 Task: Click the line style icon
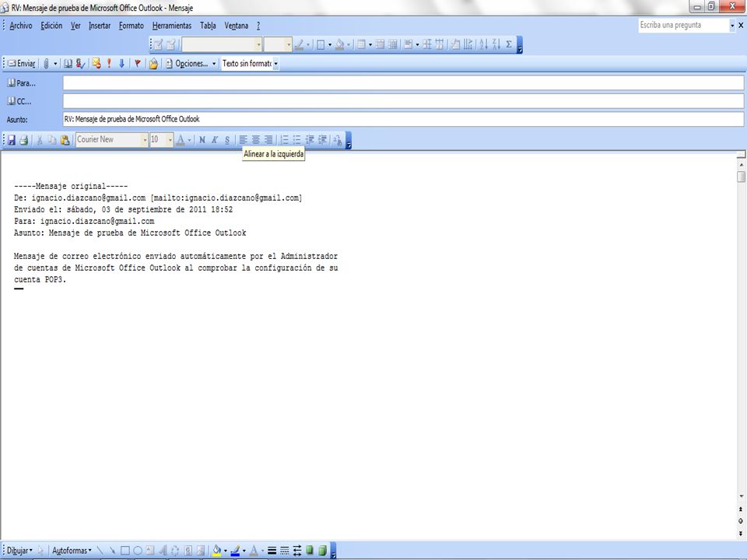[272, 551]
